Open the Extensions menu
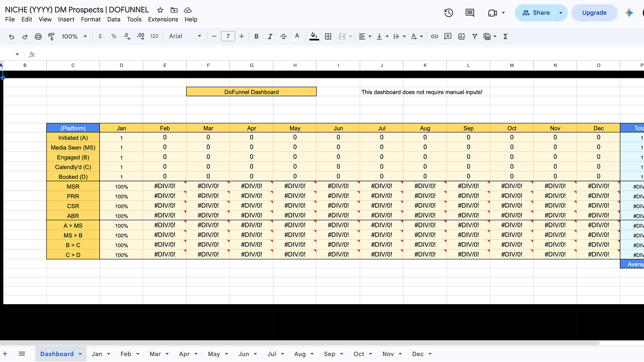Viewport: 644px width, 362px height. (x=163, y=19)
